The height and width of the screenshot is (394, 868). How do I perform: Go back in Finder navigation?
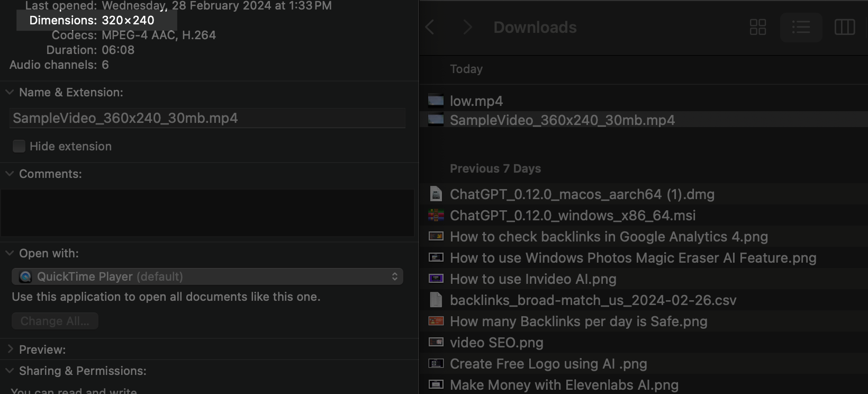coord(430,28)
